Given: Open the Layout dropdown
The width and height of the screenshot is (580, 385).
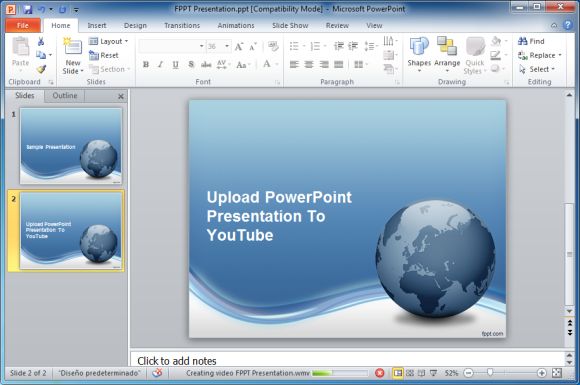Looking at the screenshot, I should click(x=108, y=41).
